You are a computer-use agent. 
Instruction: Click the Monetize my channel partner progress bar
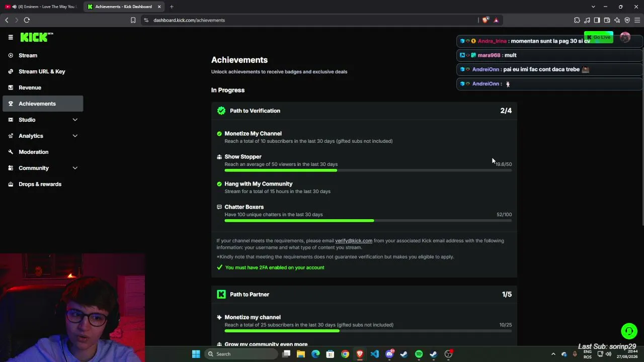pyautogui.click(x=368, y=331)
